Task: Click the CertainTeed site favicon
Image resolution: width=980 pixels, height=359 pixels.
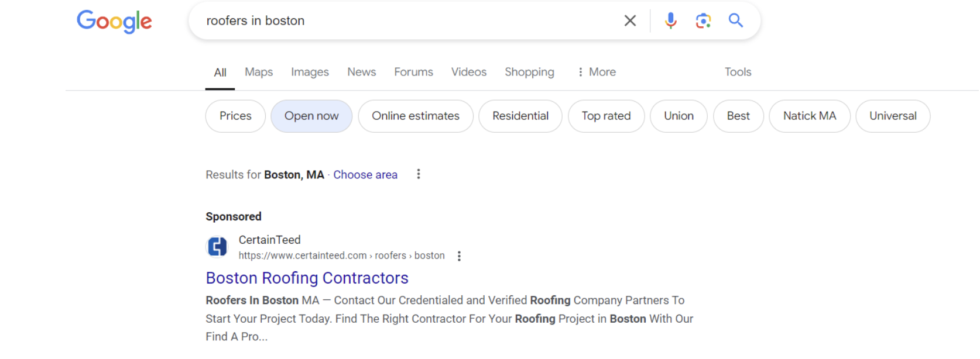Action: 217,247
